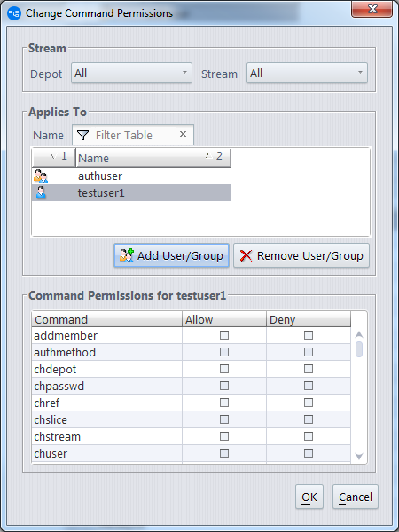This screenshot has width=399, height=532.
Task: Click the command list scrollbar thumb
Action: coord(359,349)
